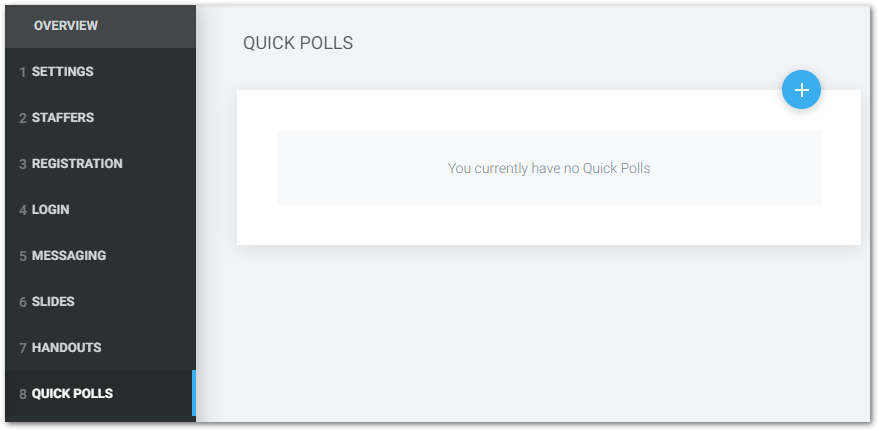Click the 'no Quick Polls' empty message

(x=549, y=168)
